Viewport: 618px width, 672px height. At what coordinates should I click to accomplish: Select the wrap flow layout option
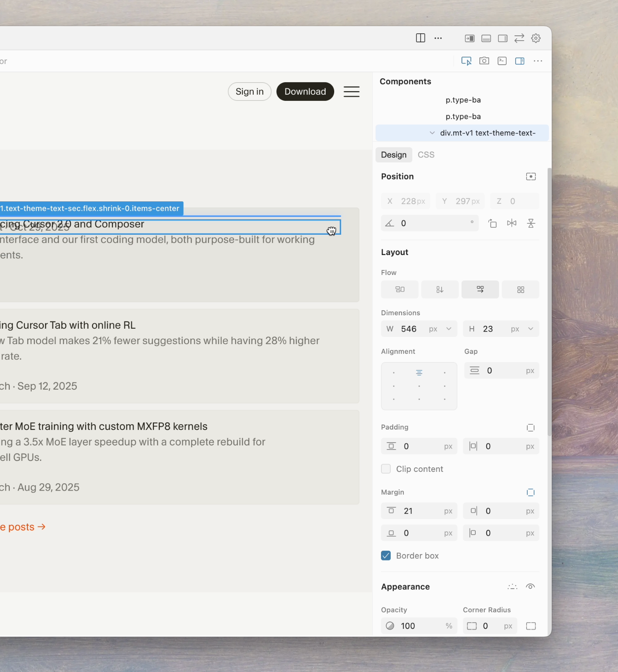[x=480, y=290]
